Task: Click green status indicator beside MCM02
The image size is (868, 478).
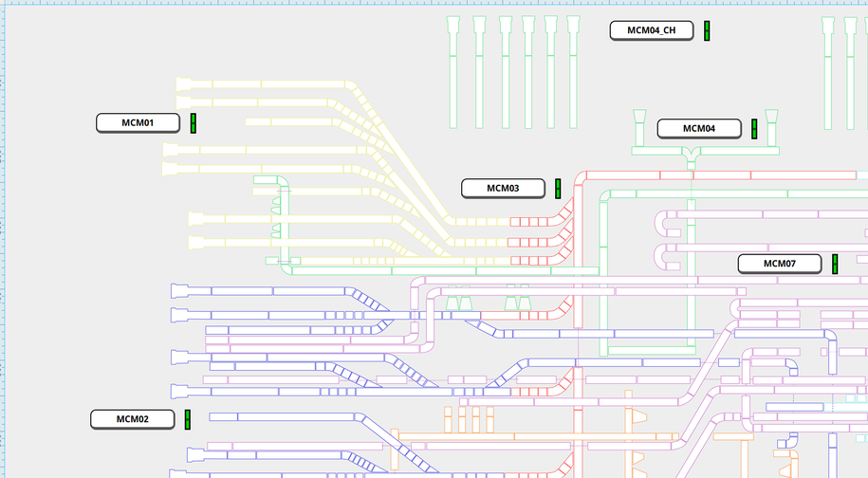Action: point(188,419)
